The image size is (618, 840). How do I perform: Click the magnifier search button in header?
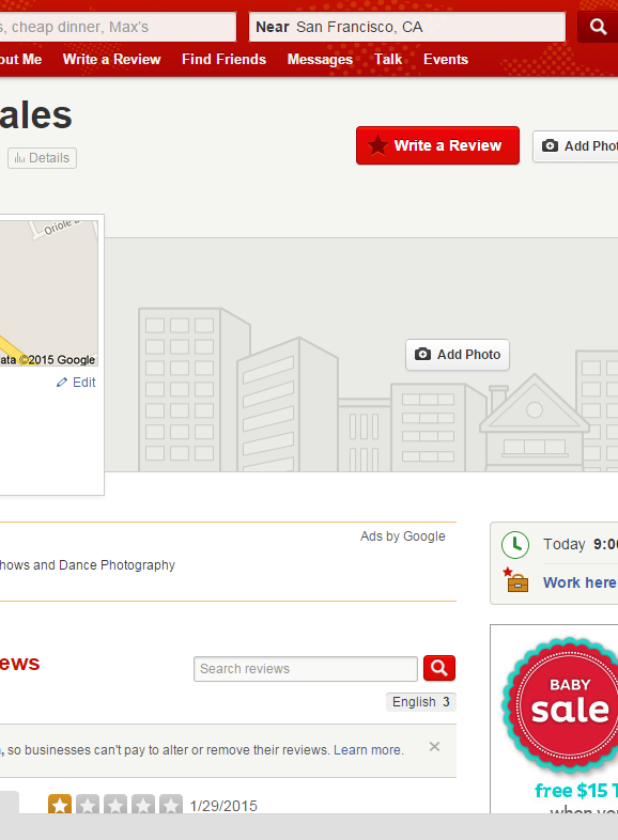pos(598,27)
